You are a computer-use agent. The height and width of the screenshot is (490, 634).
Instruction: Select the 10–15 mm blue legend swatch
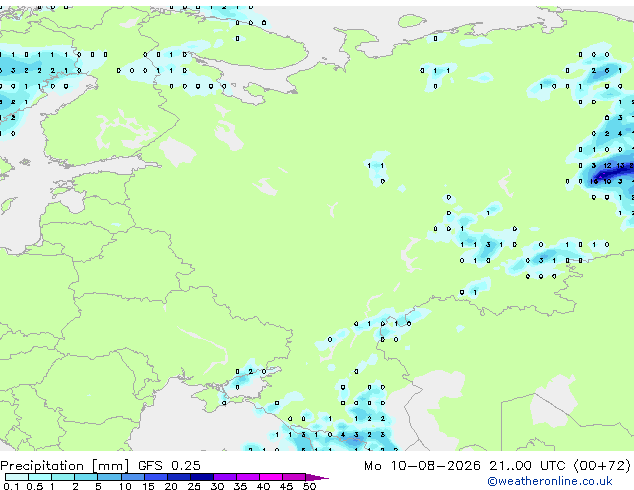tap(133, 477)
